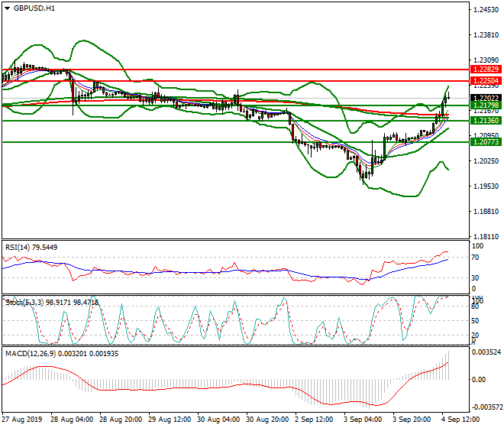The width and height of the screenshot is (504, 428).
Task: Click the 3 Sep 04:00 time axis label
Action: (x=363, y=420)
